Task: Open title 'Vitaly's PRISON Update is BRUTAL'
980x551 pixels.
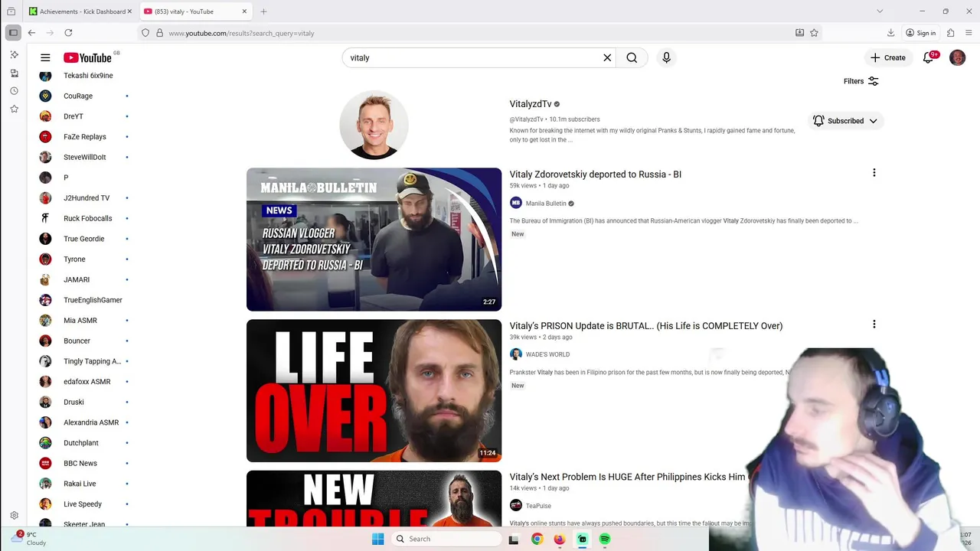Action: coord(646,326)
